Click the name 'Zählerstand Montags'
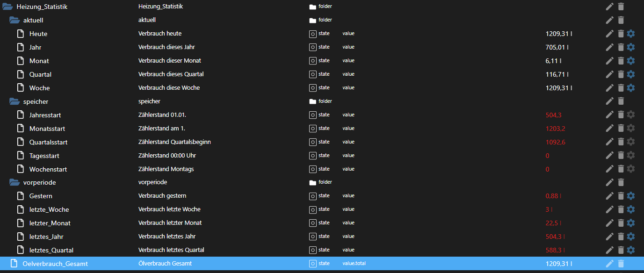Screen dimensions: 644x273 (166, 169)
